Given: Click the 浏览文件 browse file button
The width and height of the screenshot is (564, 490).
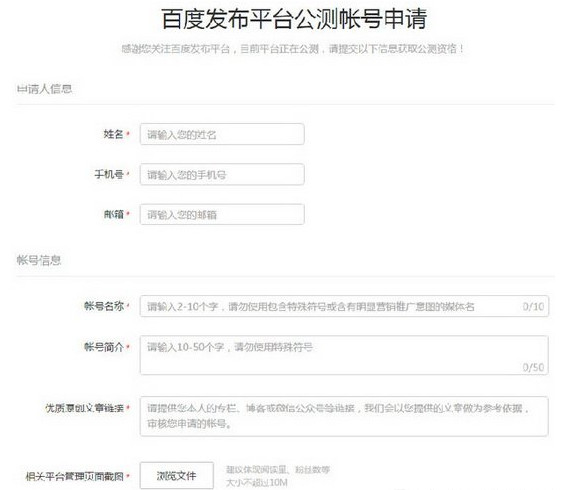Looking at the screenshot, I should (177, 476).
